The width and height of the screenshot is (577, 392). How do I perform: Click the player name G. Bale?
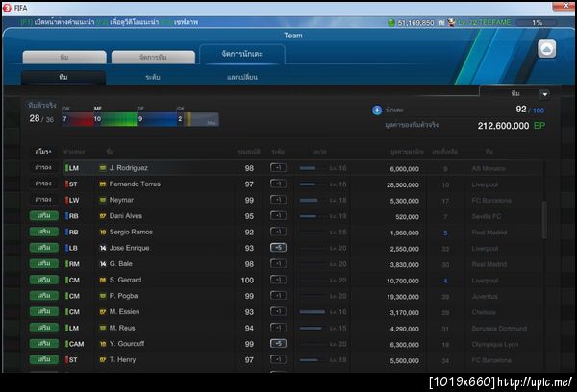pos(121,264)
